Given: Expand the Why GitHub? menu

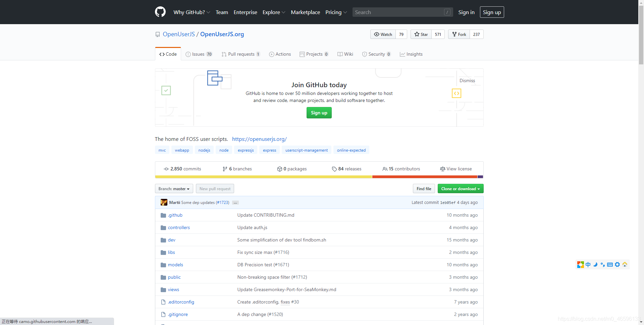Looking at the screenshot, I should click(x=192, y=12).
